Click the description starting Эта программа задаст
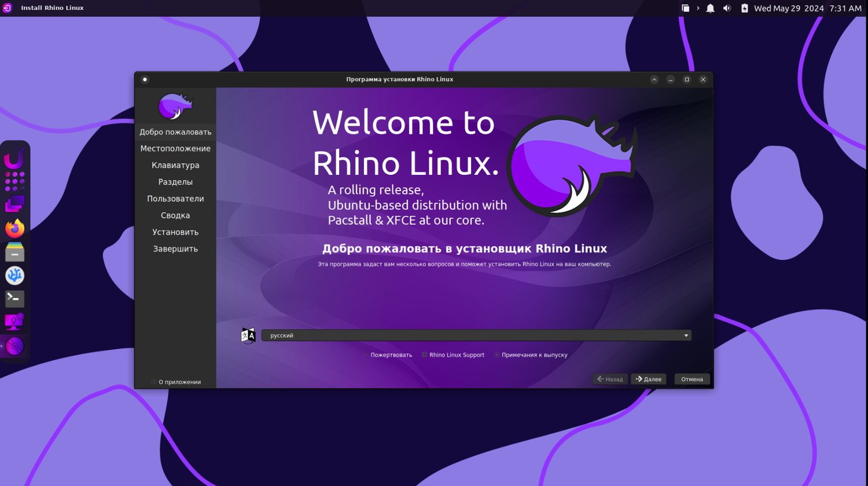This screenshot has height=486, width=868. pyautogui.click(x=465, y=264)
